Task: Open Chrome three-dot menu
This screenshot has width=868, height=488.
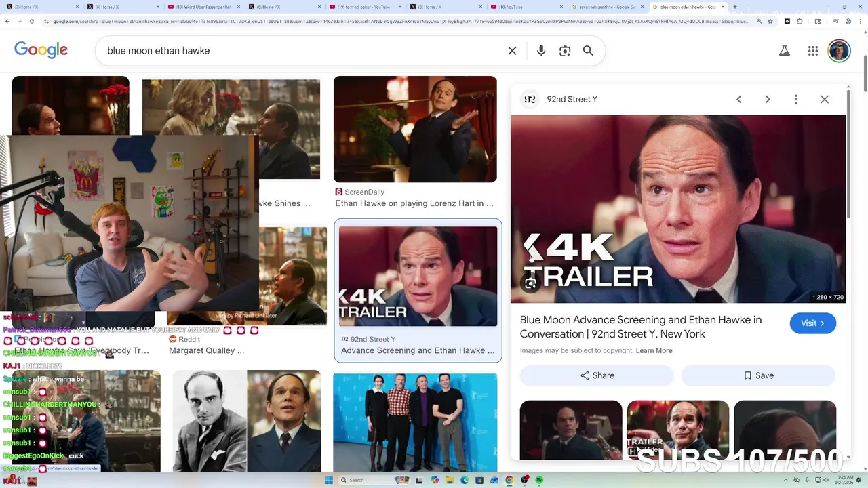Action: coord(861,21)
